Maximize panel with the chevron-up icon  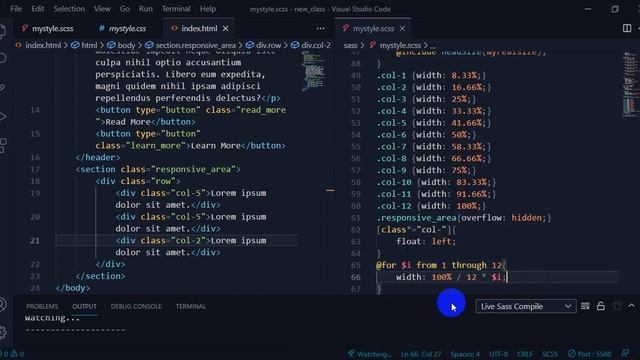[x=631, y=306]
